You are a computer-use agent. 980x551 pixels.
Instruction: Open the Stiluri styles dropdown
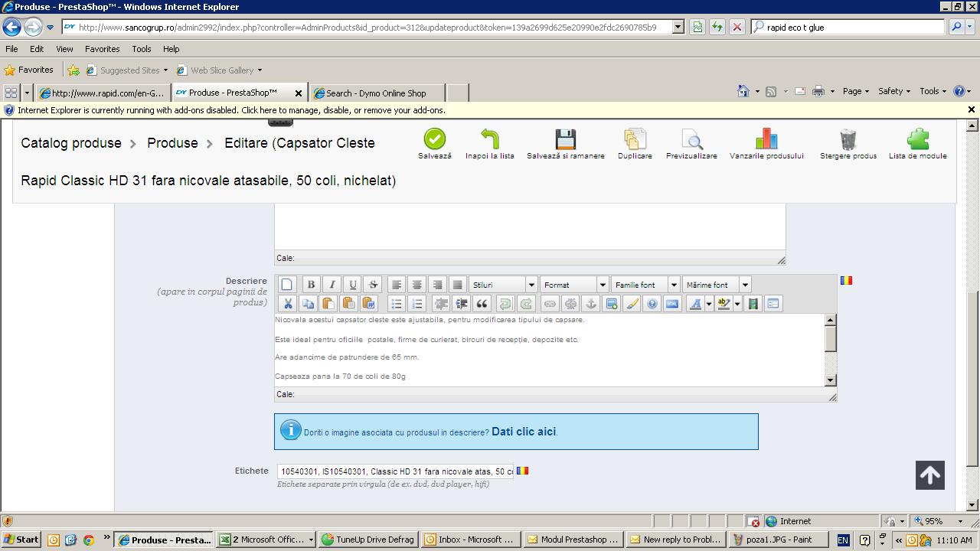coord(503,285)
